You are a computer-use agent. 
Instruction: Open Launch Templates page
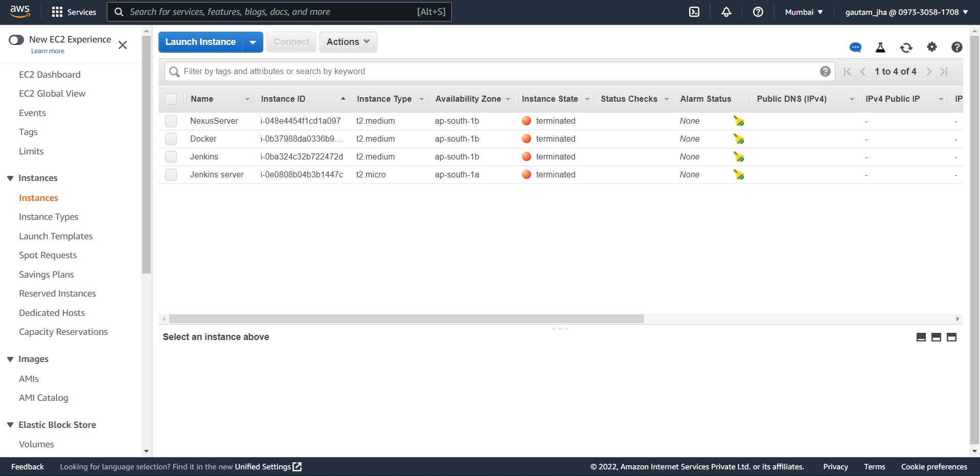[56, 236]
